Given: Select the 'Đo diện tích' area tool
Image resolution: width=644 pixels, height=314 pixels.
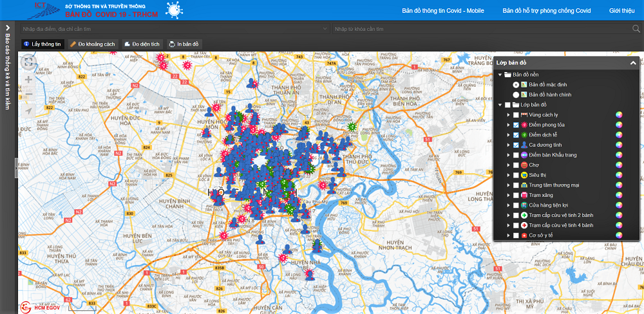Looking at the screenshot, I should point(141,44).
